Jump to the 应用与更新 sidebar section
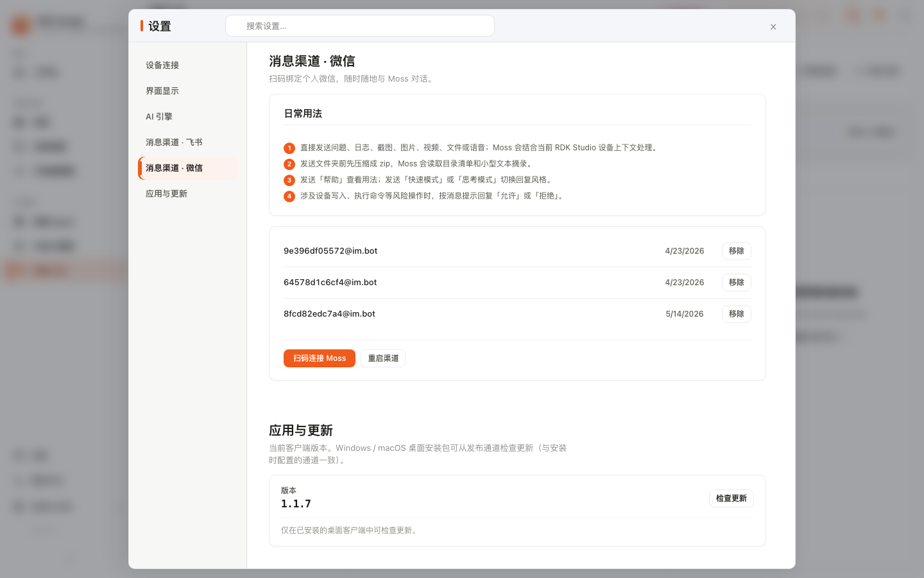The image size is (924, 578). 188,194
